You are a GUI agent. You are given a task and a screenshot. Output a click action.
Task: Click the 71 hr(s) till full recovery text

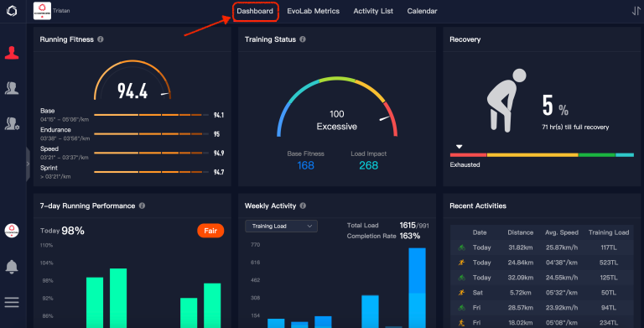tap(575, 127)
